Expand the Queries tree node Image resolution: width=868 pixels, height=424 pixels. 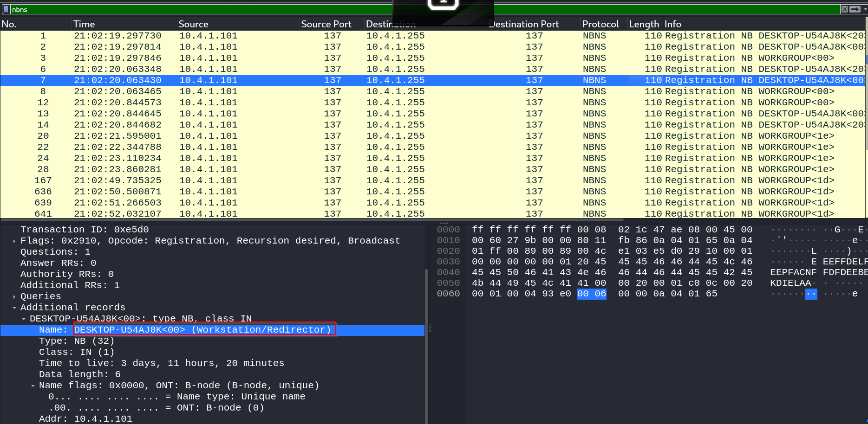tap(14, 296)
